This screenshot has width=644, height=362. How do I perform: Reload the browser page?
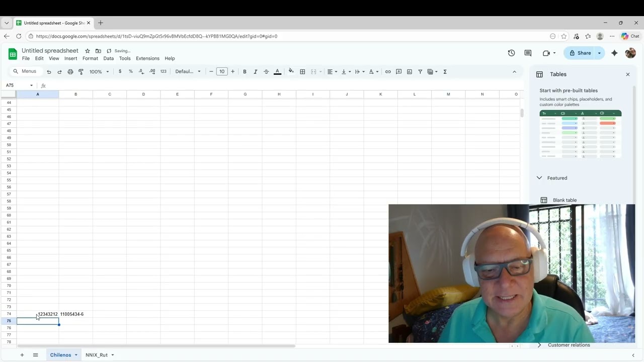[x=19, y=36]
